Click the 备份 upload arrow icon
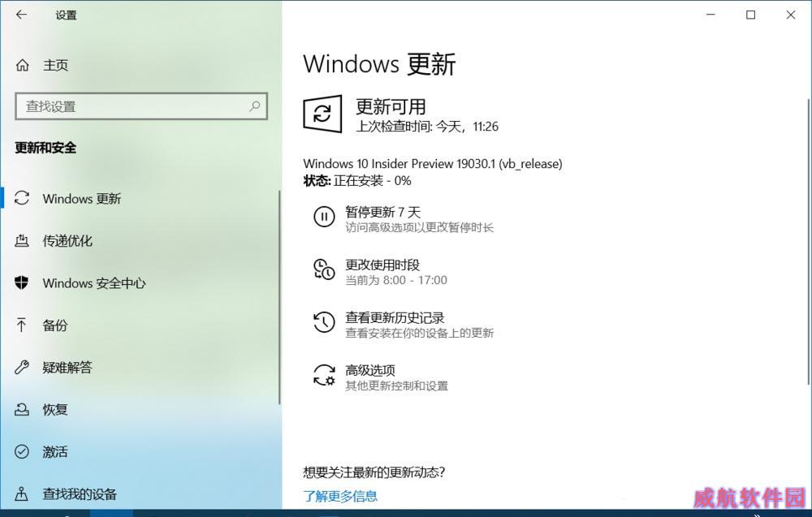The width and height of the screenshot is (812, 517). click(22, 325)
